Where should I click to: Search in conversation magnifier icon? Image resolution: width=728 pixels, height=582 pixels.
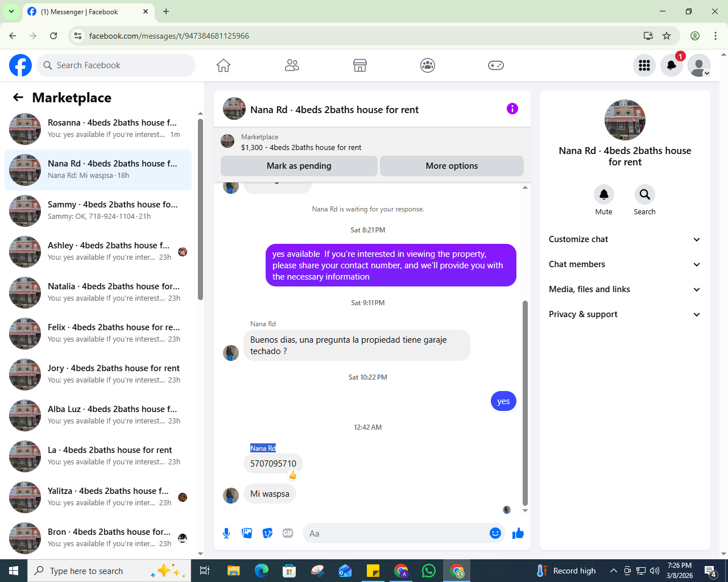coord(645,194)
